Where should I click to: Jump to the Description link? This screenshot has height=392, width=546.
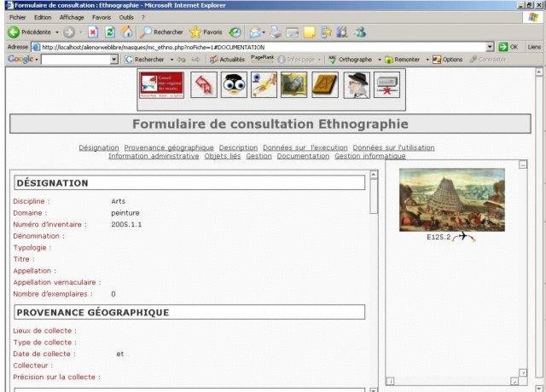click(x=238, y=147)
